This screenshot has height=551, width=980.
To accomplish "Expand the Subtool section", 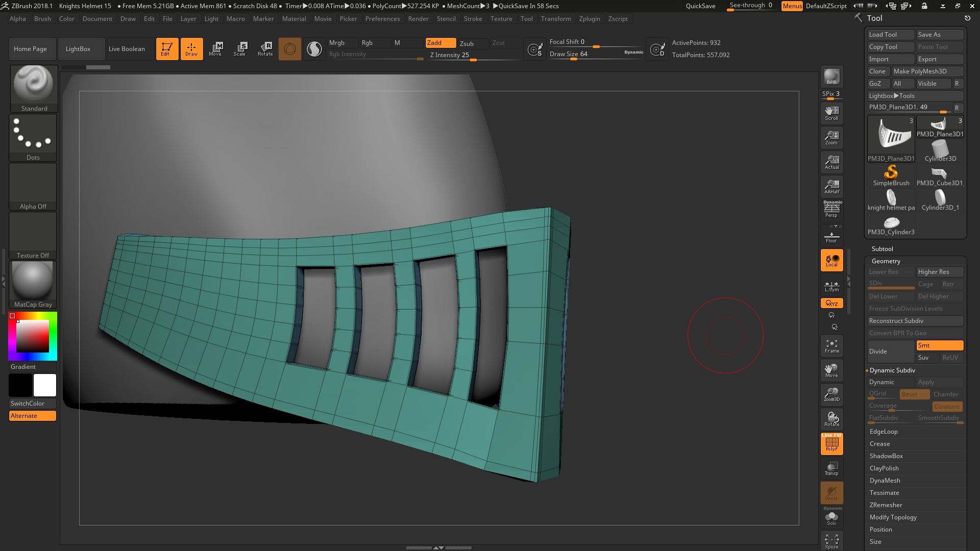I will (882, 249).
